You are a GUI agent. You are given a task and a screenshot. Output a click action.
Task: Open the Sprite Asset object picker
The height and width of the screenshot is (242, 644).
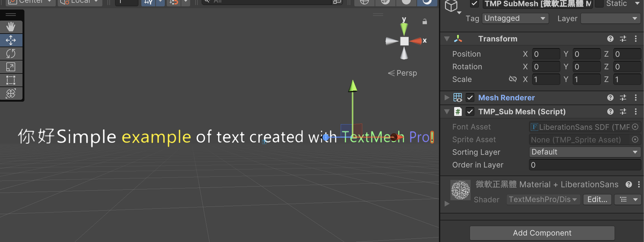click(x=635, y=139)
